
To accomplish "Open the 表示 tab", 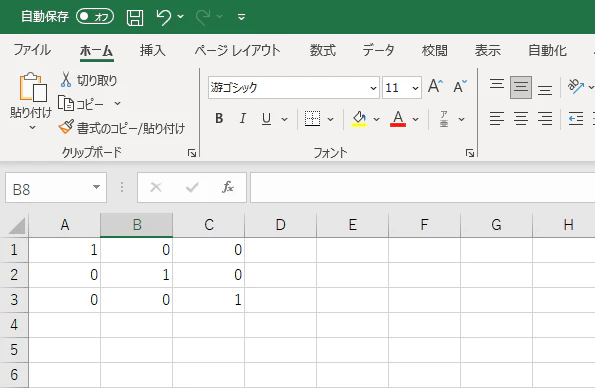I will (x=488, y=50).
